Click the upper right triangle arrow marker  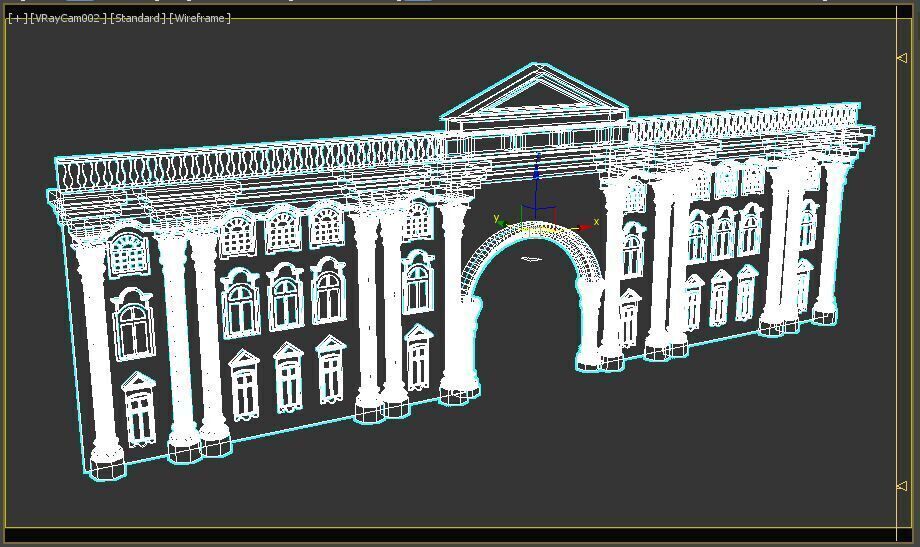902,58
